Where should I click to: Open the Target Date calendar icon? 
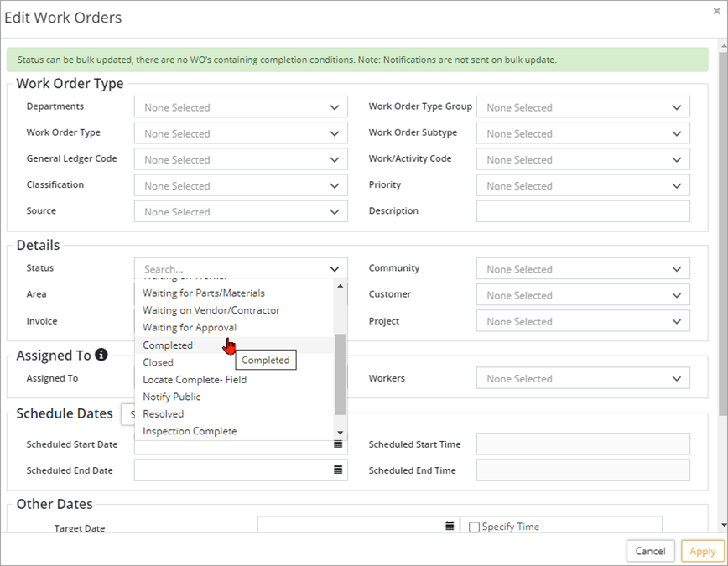point(450,526)
